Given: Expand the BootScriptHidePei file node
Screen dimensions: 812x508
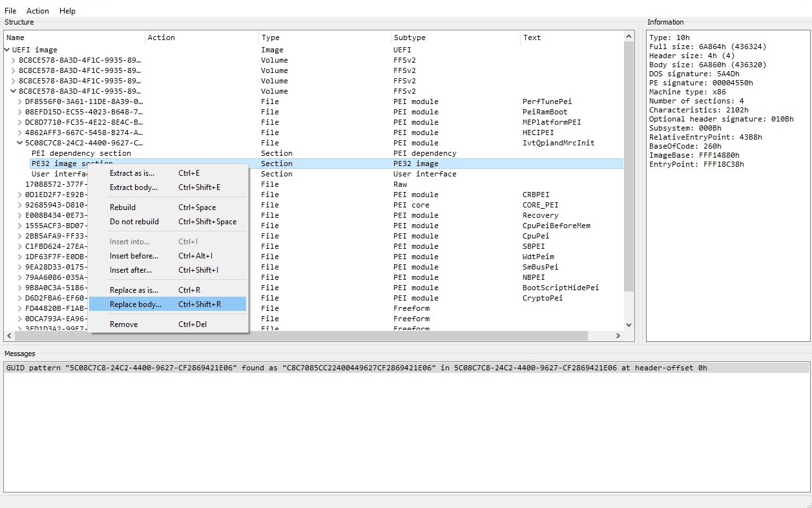Looking at the screenshot, I should [20, 288].
